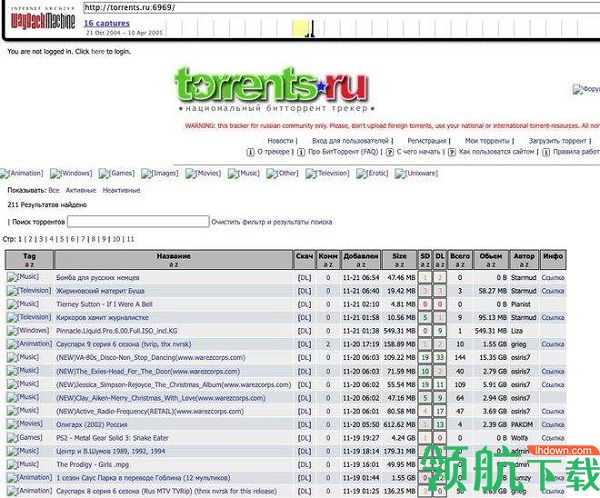
Task: Open the Про БитТоррент (FAQ) link
Action: click(343, 152)
